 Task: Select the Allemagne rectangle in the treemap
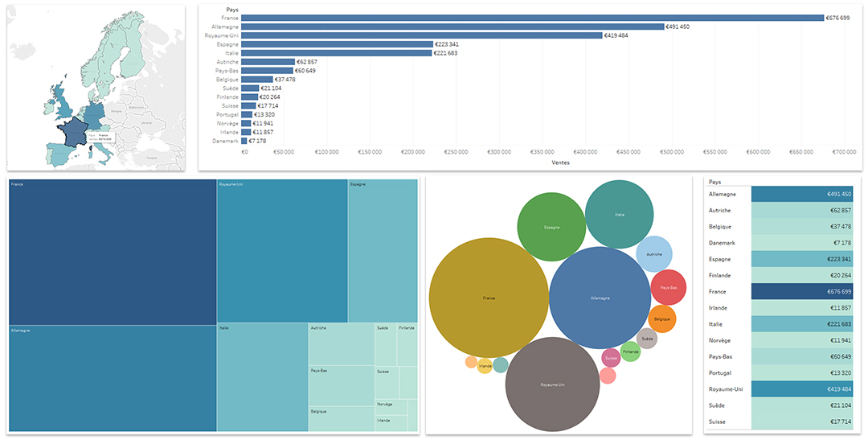[x=113, y=378]
